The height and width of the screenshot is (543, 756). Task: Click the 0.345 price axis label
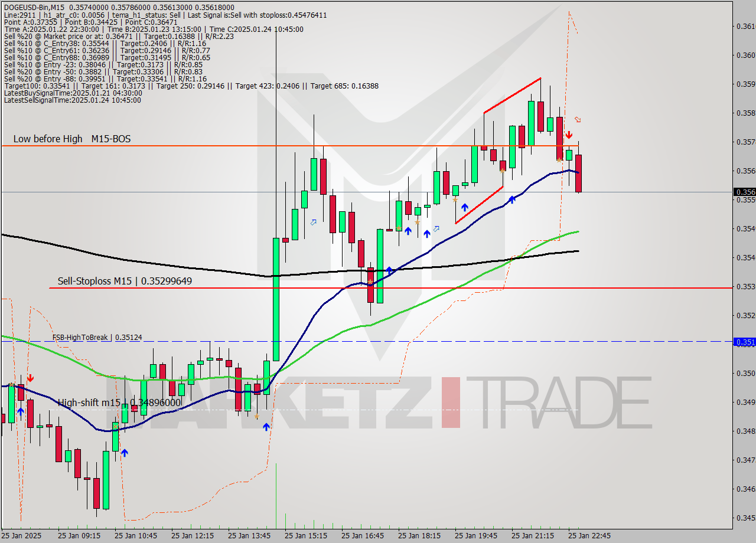pyautogui.click(x=745, y=518)
